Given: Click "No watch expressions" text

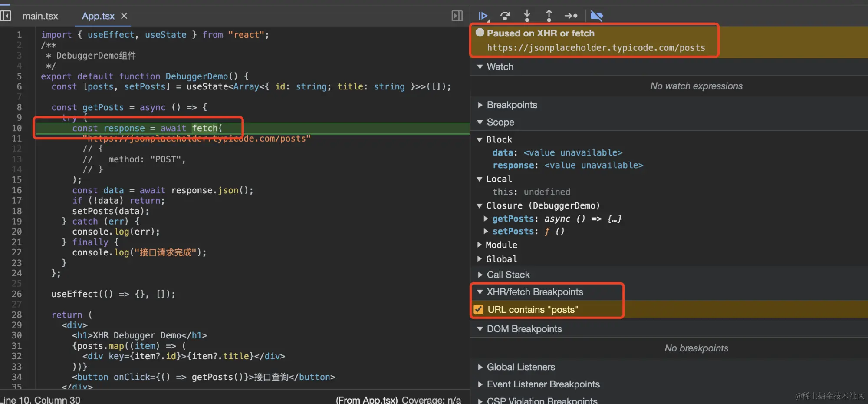Looking at the screenshot, I should [x=696, y=86].
